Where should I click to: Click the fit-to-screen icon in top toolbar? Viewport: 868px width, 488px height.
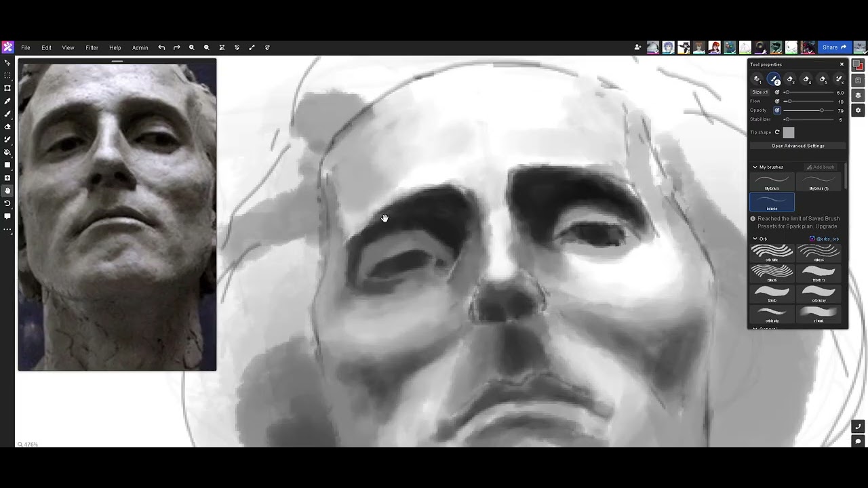[222, 47]
